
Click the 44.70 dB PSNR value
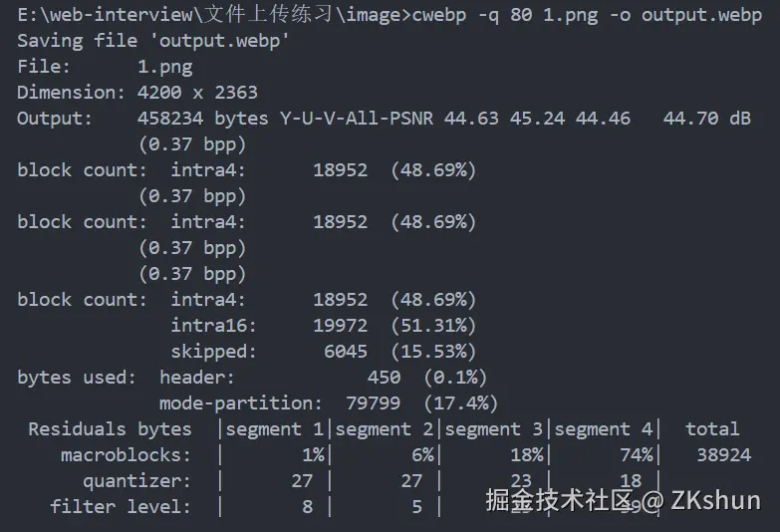[x=707, y=119]
